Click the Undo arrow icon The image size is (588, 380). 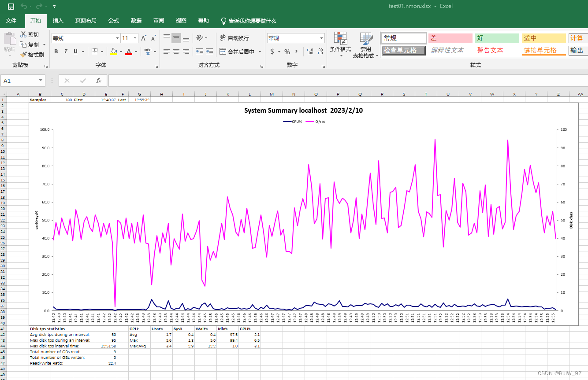(x=23, y=6)
